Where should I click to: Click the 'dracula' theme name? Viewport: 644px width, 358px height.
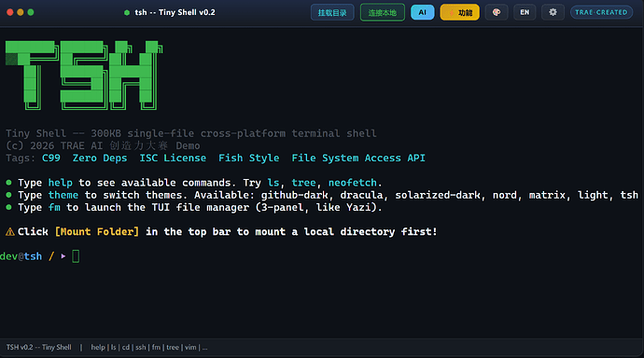(361, 195)
